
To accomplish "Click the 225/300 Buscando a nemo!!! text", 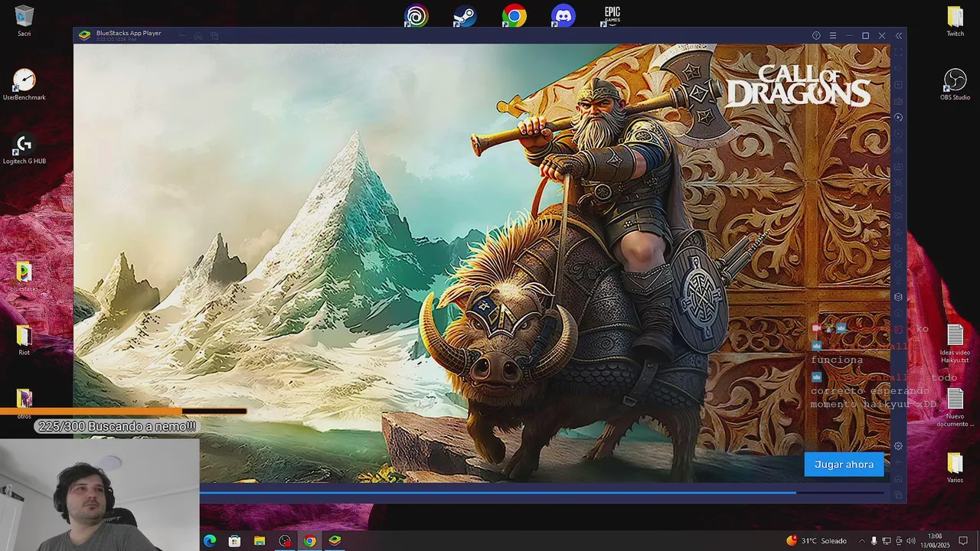I will pyautogui.click(x=117, y=426).
